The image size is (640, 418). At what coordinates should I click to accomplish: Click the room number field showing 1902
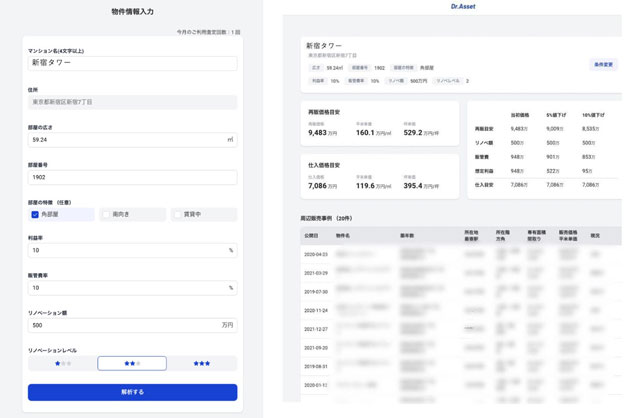point(132,177)
